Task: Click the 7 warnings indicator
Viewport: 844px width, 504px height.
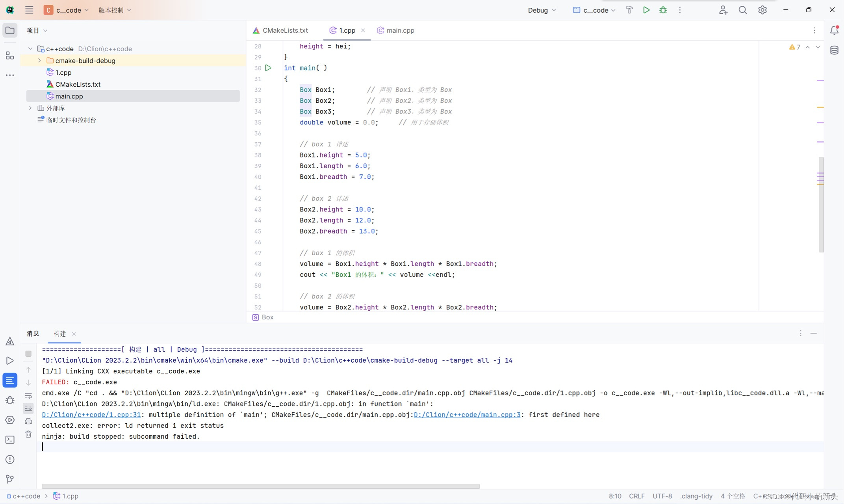Action: 795,47
